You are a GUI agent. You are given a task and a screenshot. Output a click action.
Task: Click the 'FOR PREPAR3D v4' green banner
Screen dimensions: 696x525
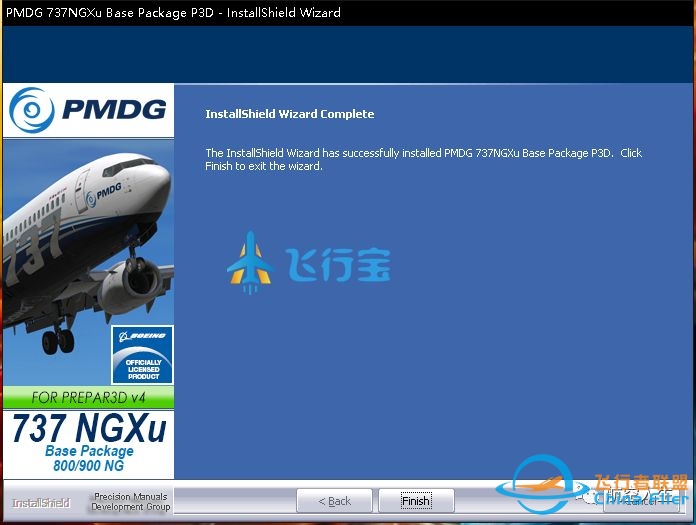pos(88,397)
